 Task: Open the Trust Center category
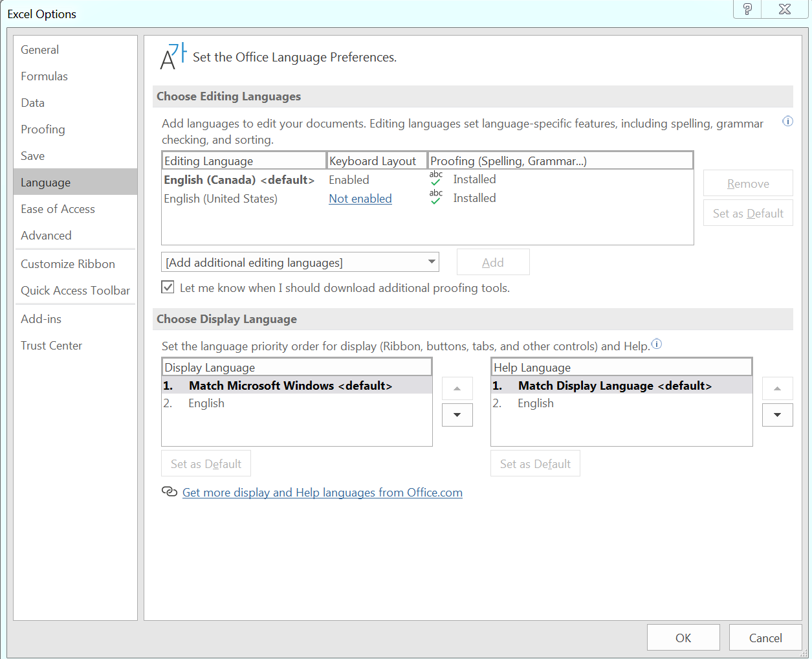point(75,346)
